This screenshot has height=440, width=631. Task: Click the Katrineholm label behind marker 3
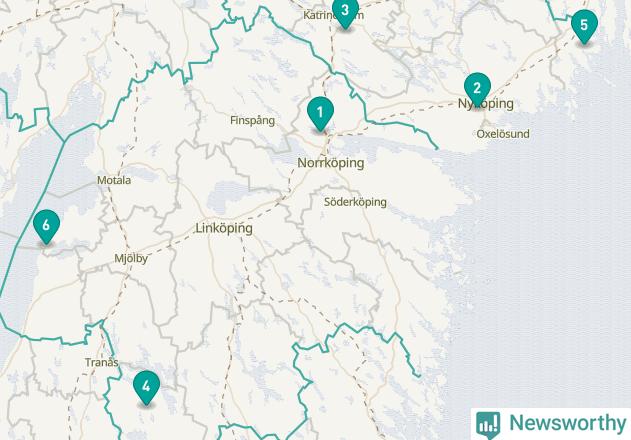(x=333, y=15)
